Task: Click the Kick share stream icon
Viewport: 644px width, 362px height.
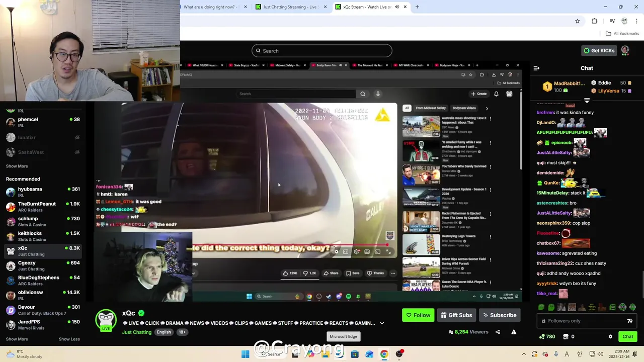Action: [x=498, y=332]
